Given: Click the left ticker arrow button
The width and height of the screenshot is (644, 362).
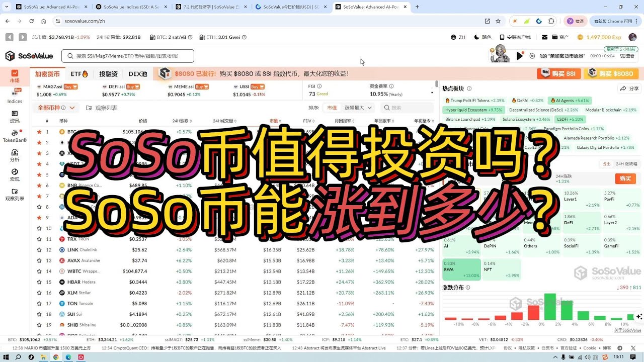Looking at the screenshot, I should click(9, 37).
